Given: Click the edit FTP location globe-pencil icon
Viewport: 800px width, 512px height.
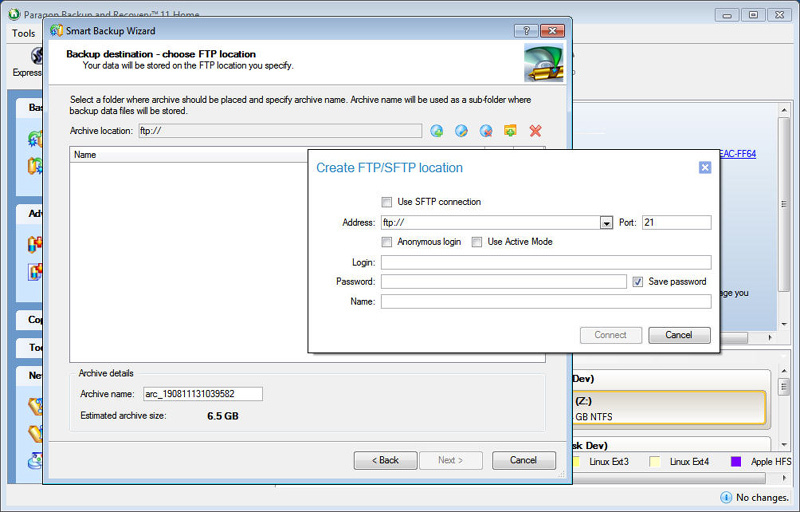Looking at the screenshot, I should tap(461, 131).
